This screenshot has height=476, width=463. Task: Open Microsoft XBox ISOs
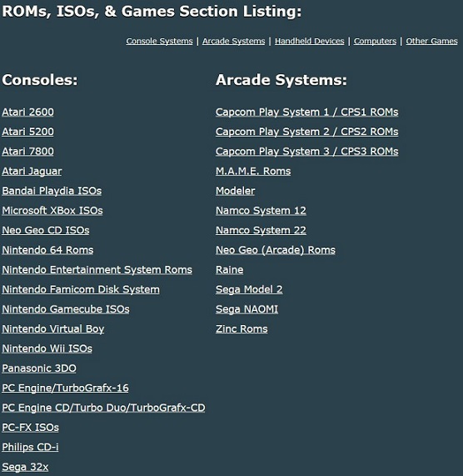point(52,210)
